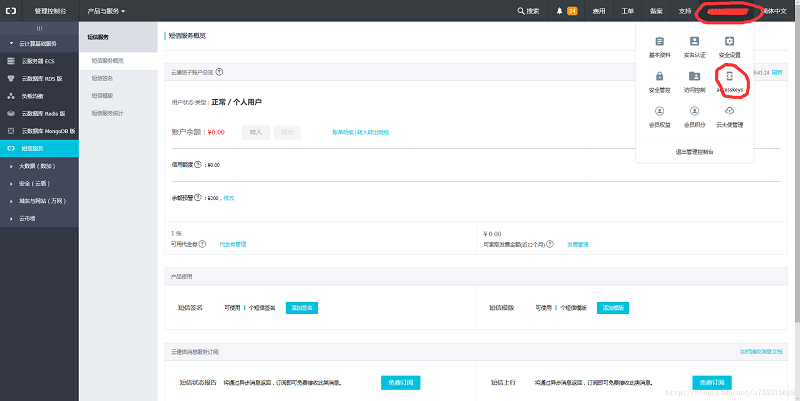This screenshot has height=401, width=800.
Task: Click the 搜索 search box in top bar
Action: click(x=528, y=11)
